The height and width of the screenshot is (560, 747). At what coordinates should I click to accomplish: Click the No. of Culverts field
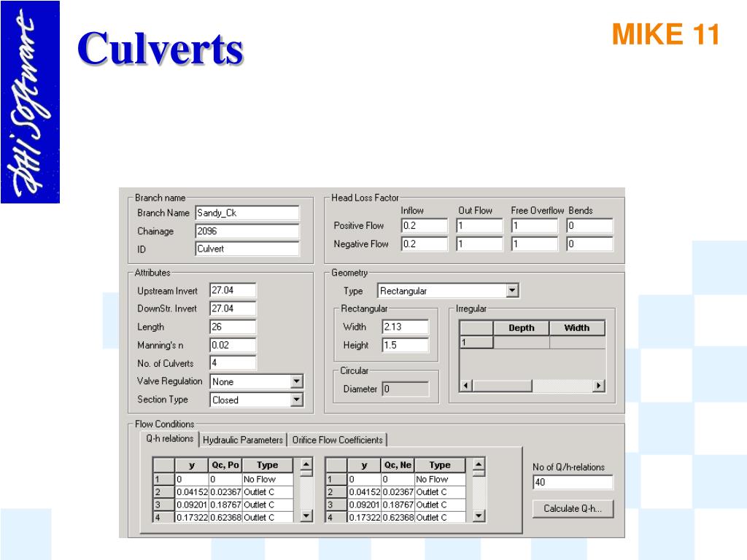[x=233, y=363]
